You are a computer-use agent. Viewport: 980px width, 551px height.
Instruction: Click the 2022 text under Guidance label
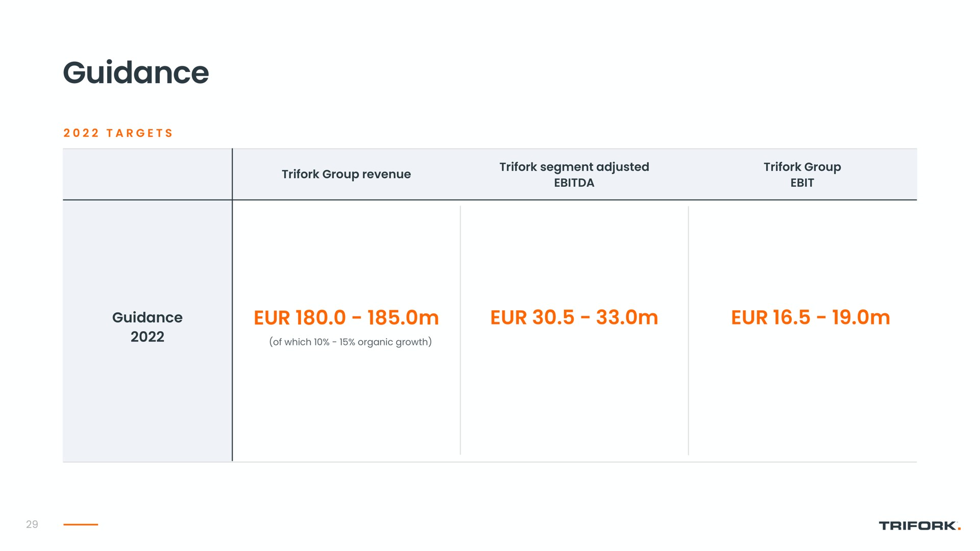click(x=148, y=337)
